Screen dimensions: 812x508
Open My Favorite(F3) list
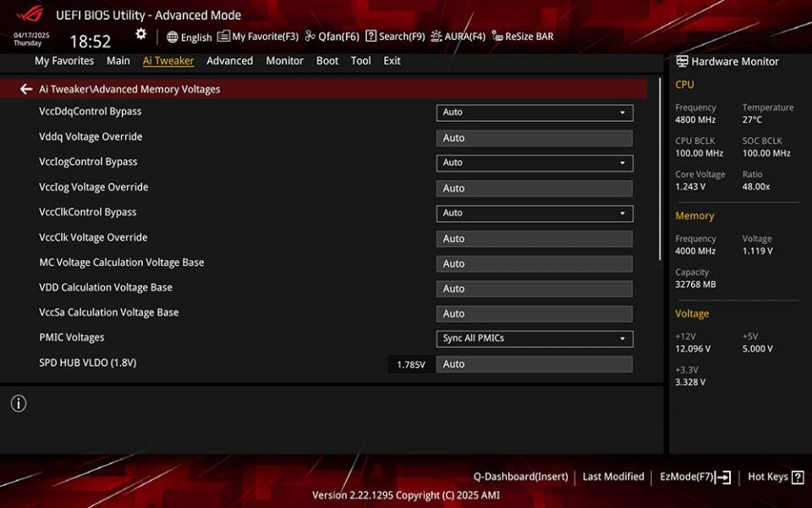coord(258,36)
